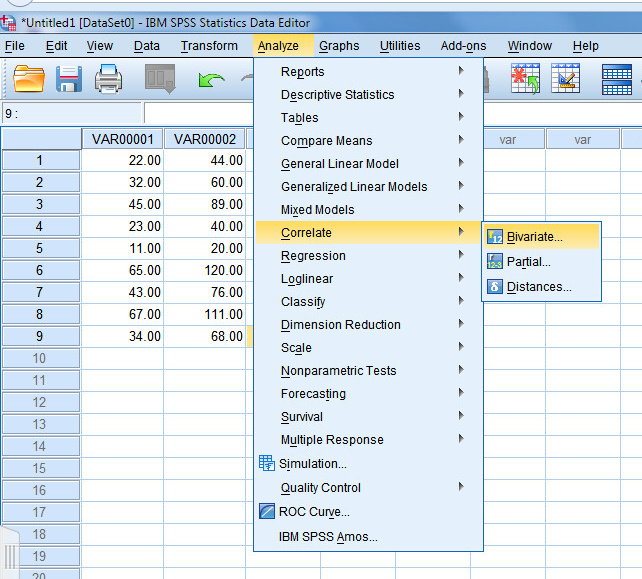The height and width of the screenshot is (579, 642).
Task: Click the ROC Curve icon
Action: pos(267,511)
